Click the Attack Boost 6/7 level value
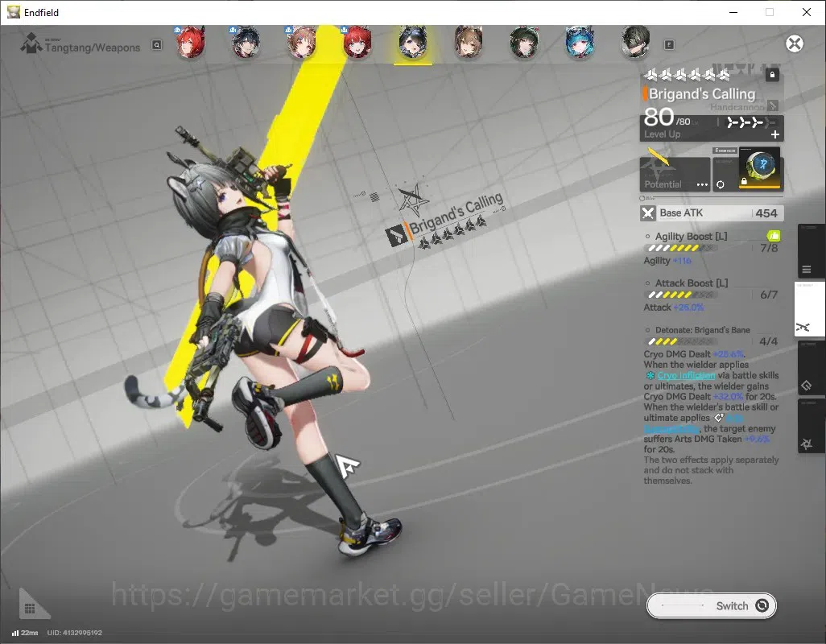Viewport: 826px width, 644px height. click(x=769, y=295)
